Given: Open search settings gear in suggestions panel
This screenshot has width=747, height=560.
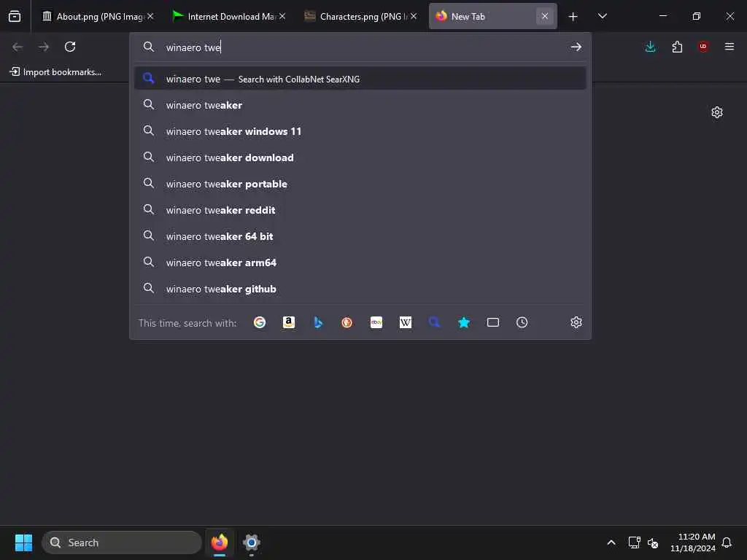Looking at the screenshot, I should pos(576,322).
